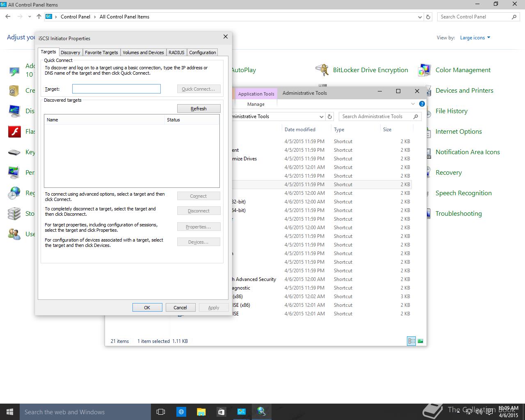Open Notification Area Icons link

(x=468, y=152)
